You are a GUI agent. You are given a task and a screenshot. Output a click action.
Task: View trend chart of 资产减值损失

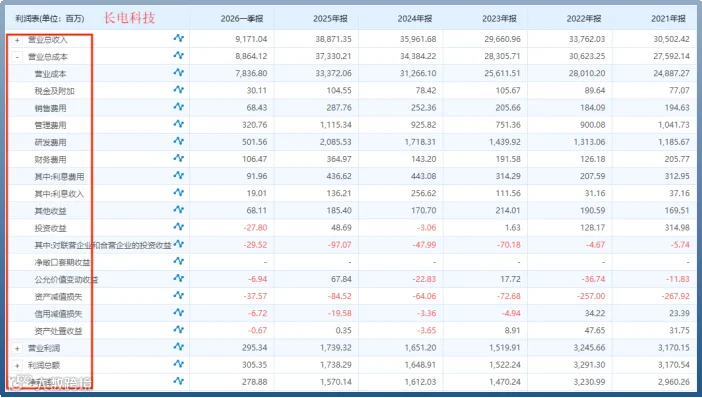179,295
